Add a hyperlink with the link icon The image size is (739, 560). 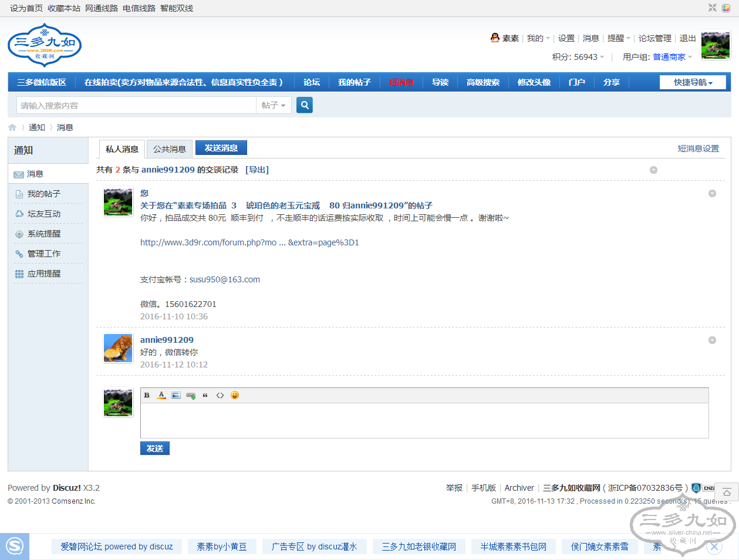click(191, 395)
